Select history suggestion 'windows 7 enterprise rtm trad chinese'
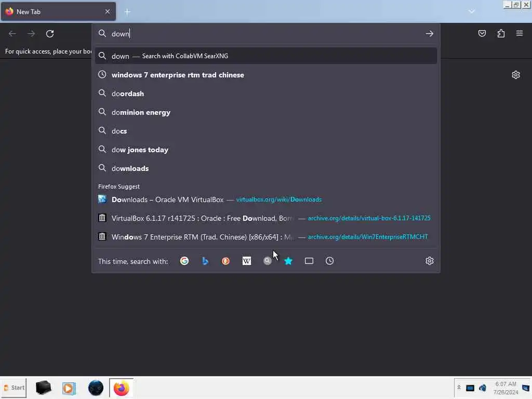This screenshot has width=532, height=399. point(266,75)
